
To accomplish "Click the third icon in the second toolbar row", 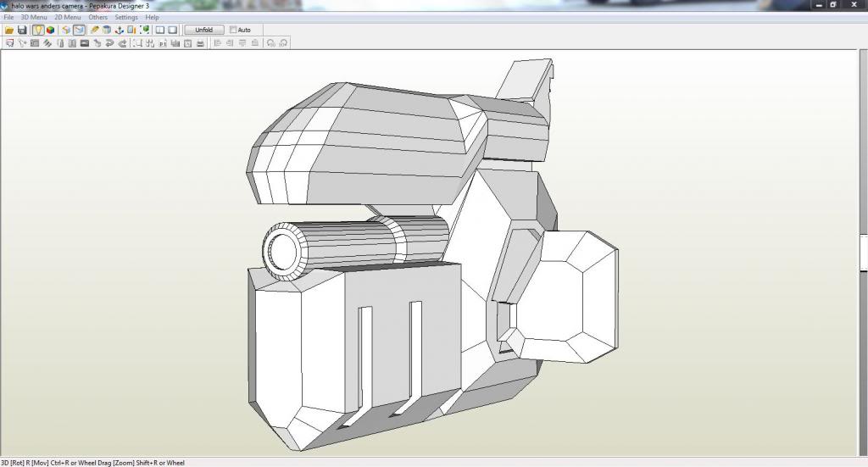I will (34, 43).
